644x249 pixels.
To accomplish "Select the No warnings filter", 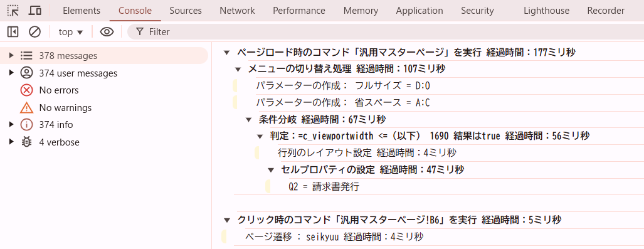I will point(56,108).
